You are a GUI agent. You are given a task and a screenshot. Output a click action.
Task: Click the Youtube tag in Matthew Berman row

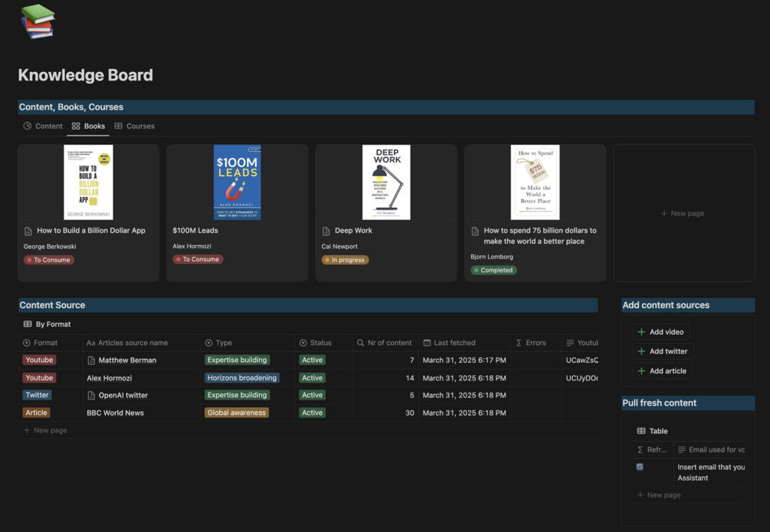coord(39,361)
